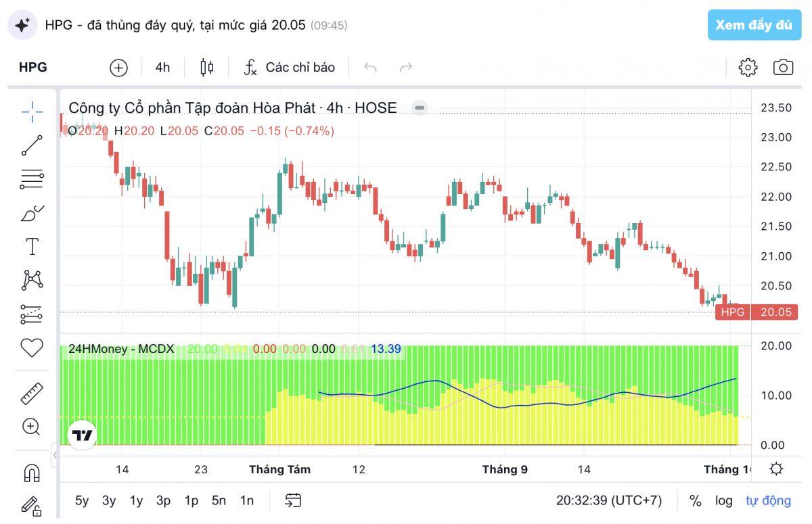Image resolution: width=812 pixels, height=524 pixels.
Task: Click the TradingView logo
Action: point(83,435)
